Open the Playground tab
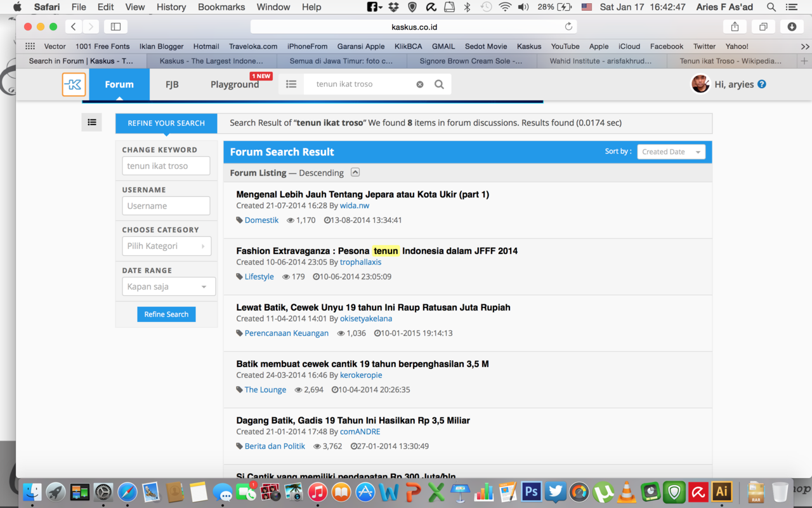The width and height of the screenshot is (812, 508). coord(235,84)
